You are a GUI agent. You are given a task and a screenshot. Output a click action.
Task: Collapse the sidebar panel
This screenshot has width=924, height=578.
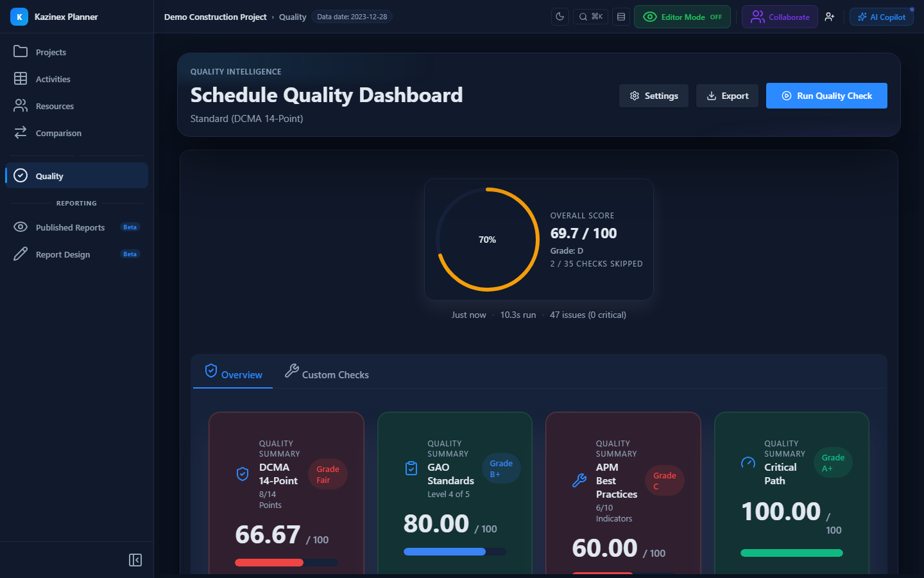pyautogui.click(x=135, y=560)
